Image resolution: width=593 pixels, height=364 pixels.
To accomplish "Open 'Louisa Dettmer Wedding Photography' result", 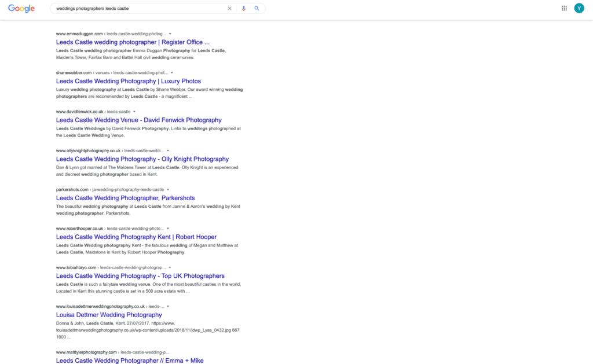I will (109, 314).
